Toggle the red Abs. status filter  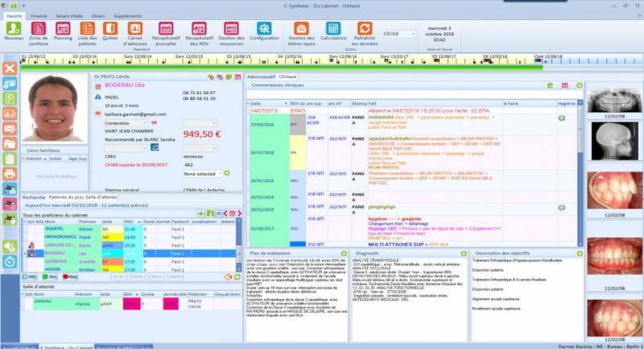(70, 276)
